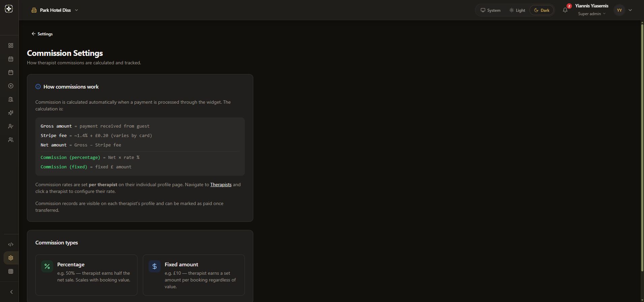This screenshot has height=302, width=644.
Task: Open the user-check sidebar icon
Action: [x=11, y=126]
